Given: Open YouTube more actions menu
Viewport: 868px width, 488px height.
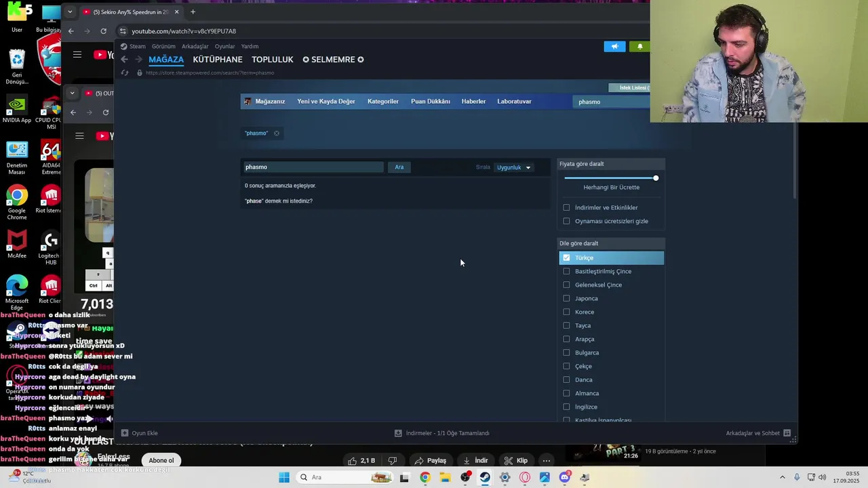Looking at the screenshot, I should (x=547, y=461).
